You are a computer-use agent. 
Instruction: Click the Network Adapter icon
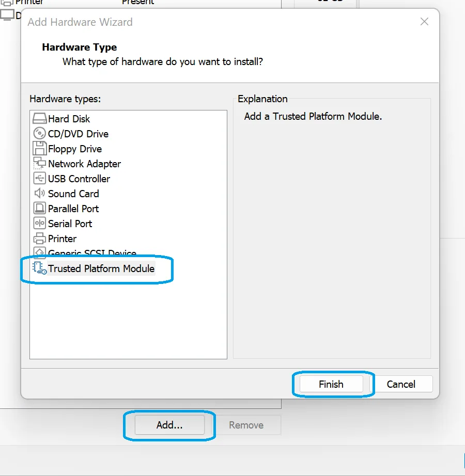click(39, 164)
